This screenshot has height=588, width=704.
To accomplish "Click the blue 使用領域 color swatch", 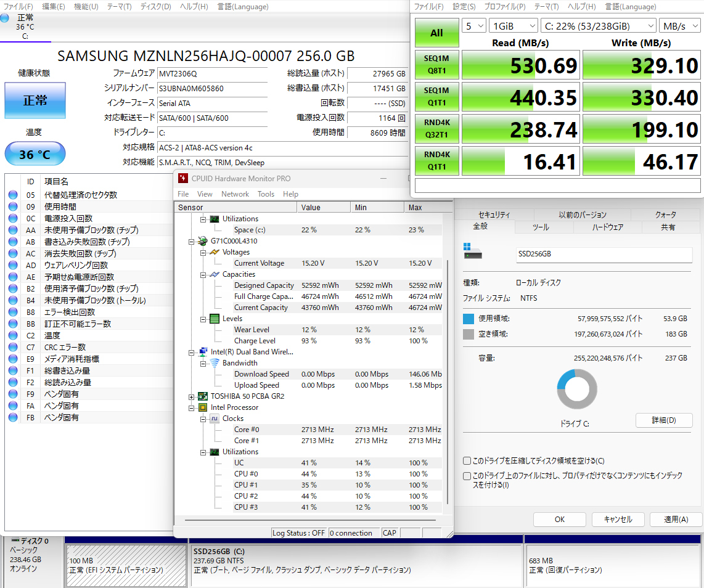I will click(x=469, y=319).
